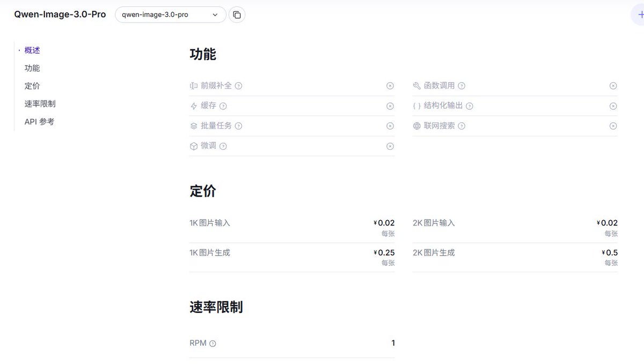Click the 2K 图片生成 pricing label
The image size is (644, 364).
[x=434, y=253]
